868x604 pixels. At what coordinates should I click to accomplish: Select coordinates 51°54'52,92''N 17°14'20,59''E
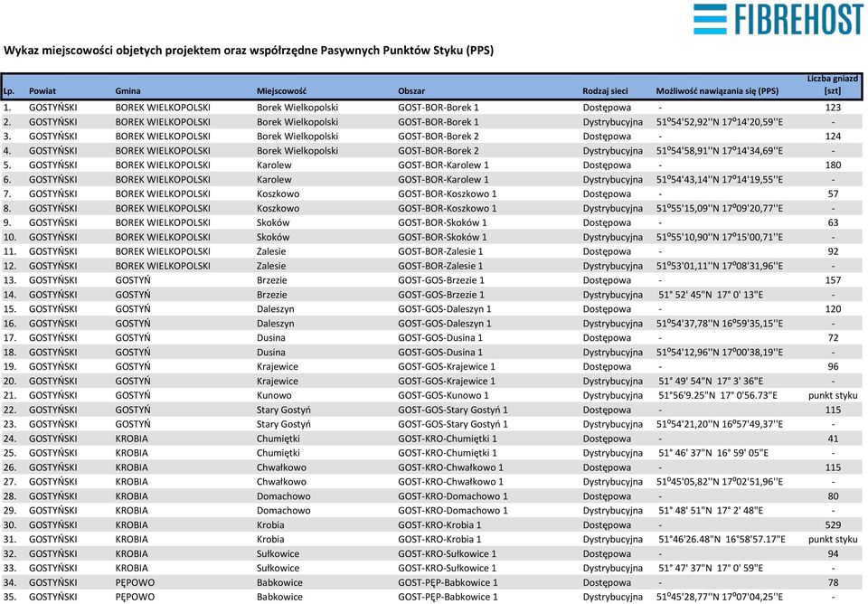(x=720, y=122)
